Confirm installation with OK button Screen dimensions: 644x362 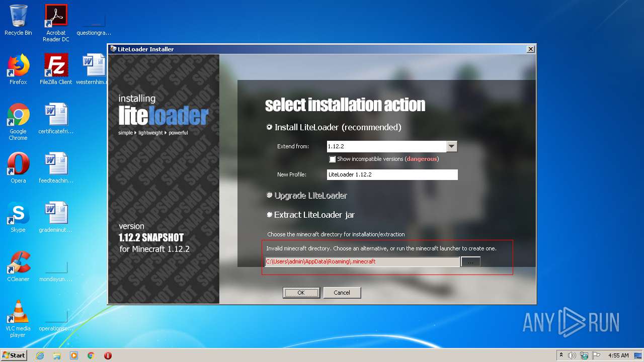pos(301,293)
